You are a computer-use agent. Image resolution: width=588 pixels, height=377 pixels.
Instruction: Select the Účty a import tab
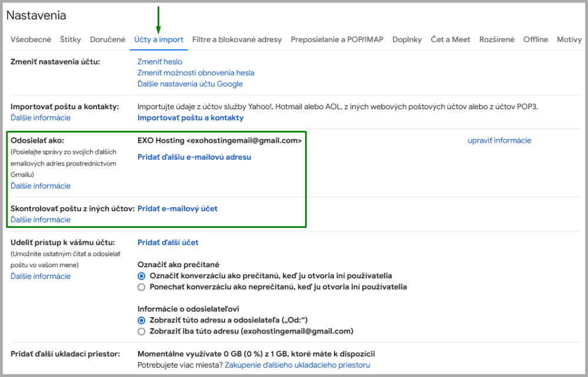pos(159,40)
